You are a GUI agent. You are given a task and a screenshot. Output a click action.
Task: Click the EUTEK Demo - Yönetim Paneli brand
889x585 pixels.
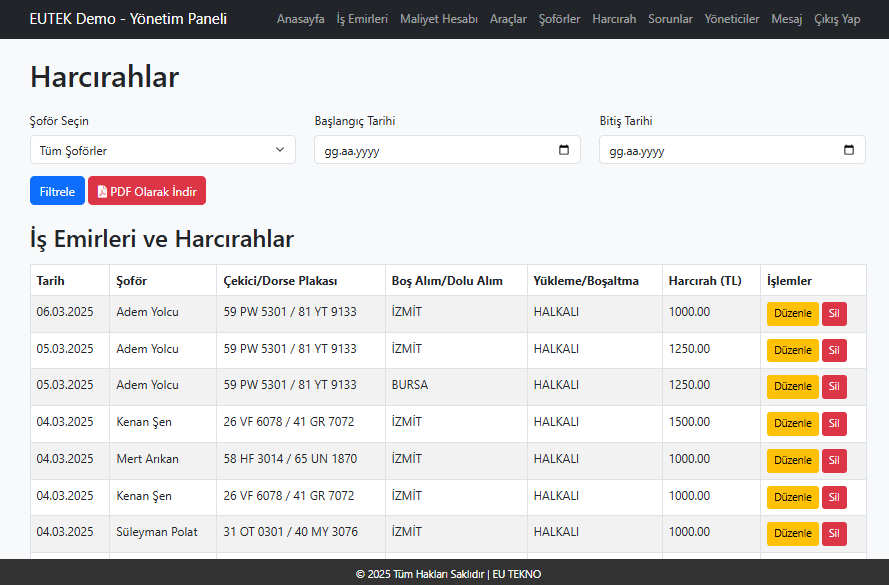tap(128, 19)
